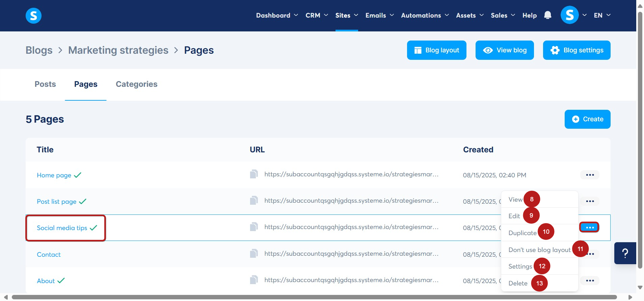Expand the Assets menu
644x301 pixels.
pyautogui.click(x=470, y=15)
